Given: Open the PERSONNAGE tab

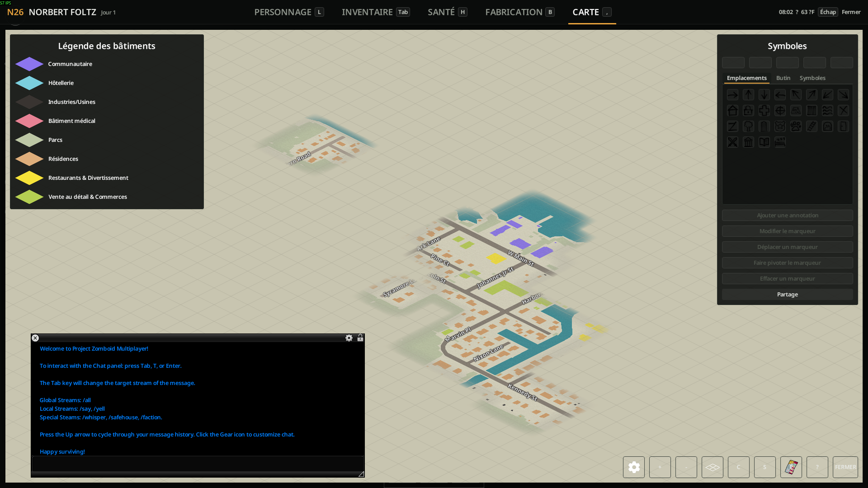Looking at the screenshot, I should pyautogui.click(x=289, y=12).
